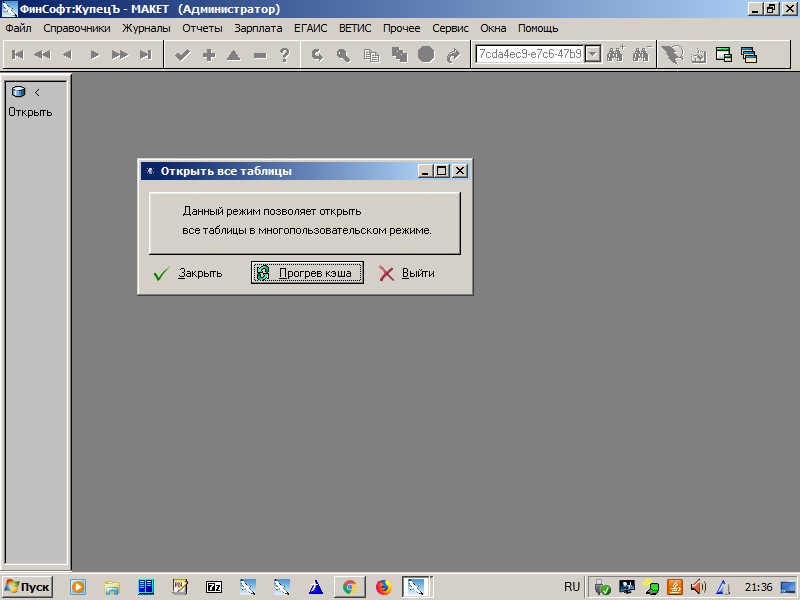The image size is (800, 600).
Task: Click into the GUID text field in toolbar
Action: (529, 54)
